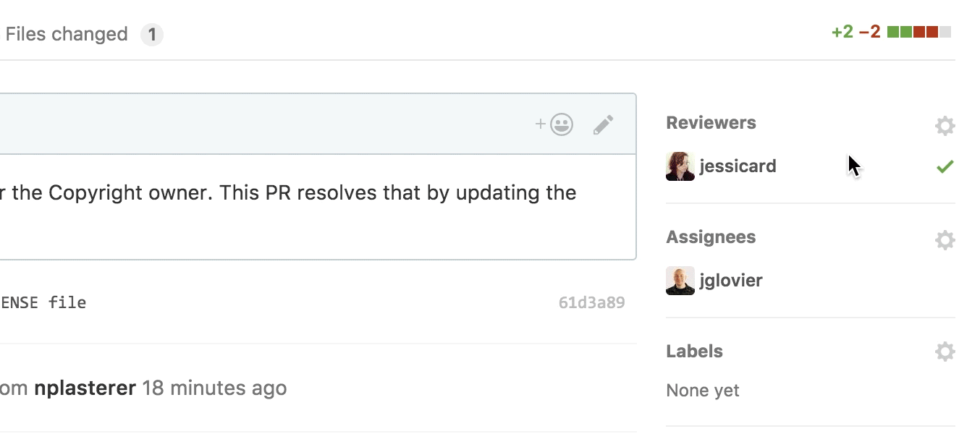The height and width of the screenshot is (434, 980).
Task: Visit nplasterer's profile
Action: pos(85,388)
